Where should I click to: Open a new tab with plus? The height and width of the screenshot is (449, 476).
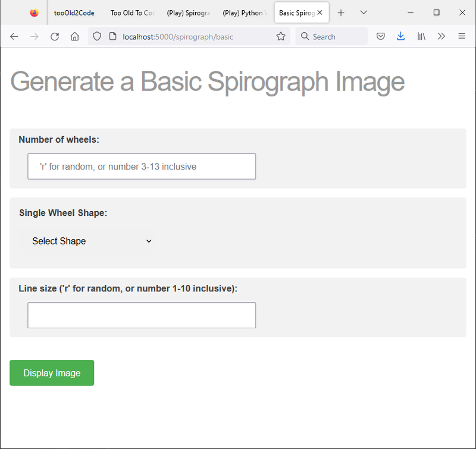341,12
